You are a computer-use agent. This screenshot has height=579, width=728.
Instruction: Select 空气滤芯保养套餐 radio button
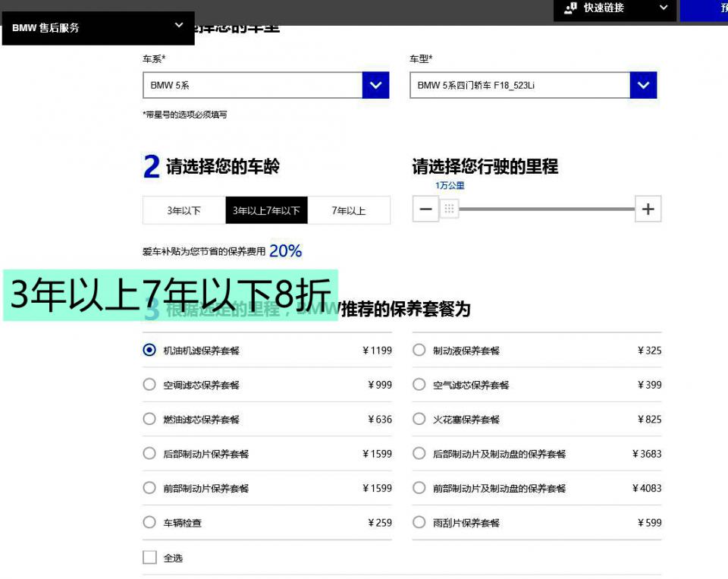coord(419,384)
